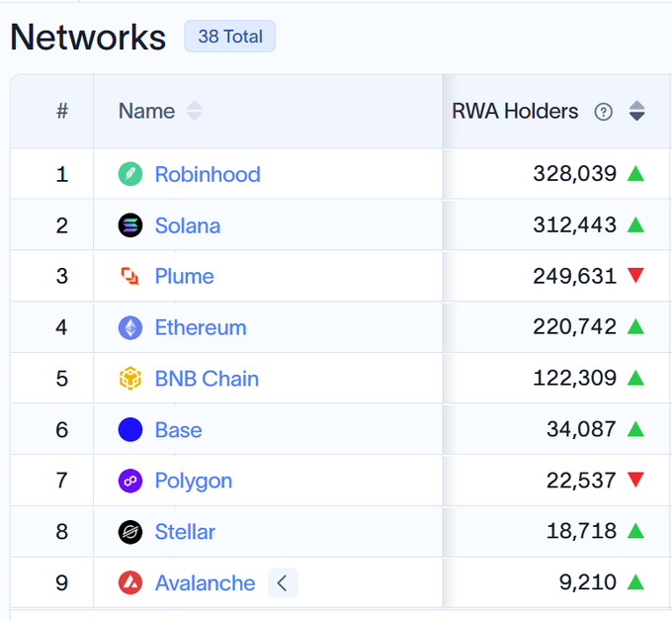
Task: Open the Avalanche network link
Action: [205, 583]
